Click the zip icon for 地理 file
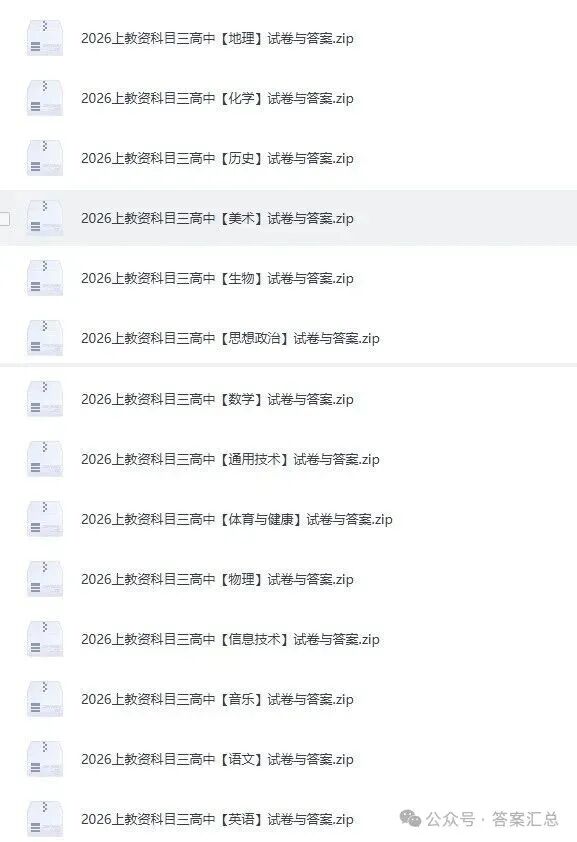This screenshot has height=842, width=577. 45,38
